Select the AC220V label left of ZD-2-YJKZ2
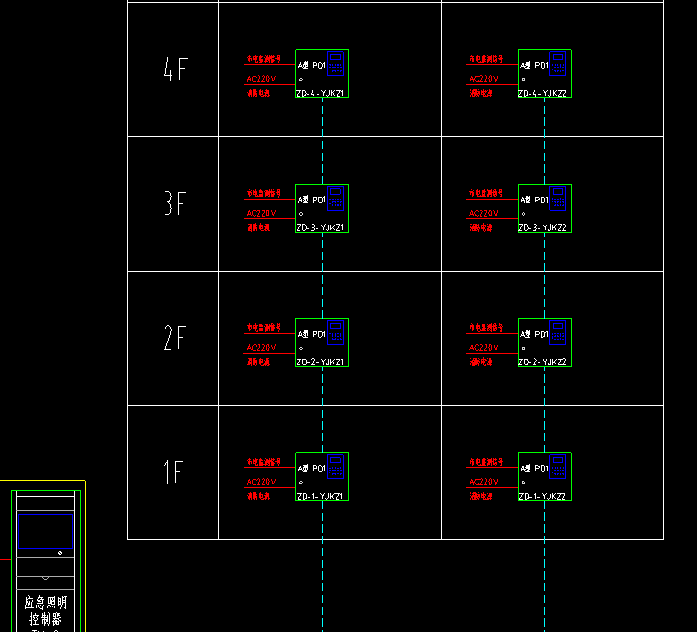The width and height of the screenshot is (697, 632). 484,348
